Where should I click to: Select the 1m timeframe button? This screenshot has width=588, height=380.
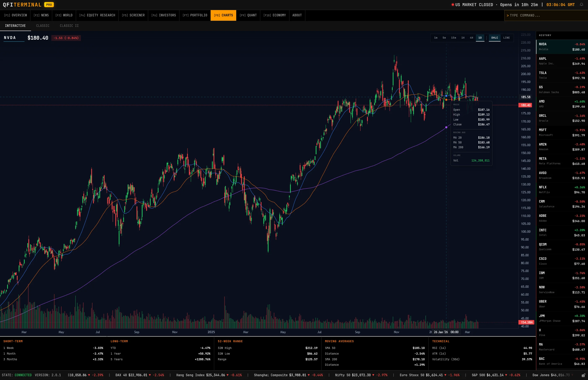coord(436,38)
